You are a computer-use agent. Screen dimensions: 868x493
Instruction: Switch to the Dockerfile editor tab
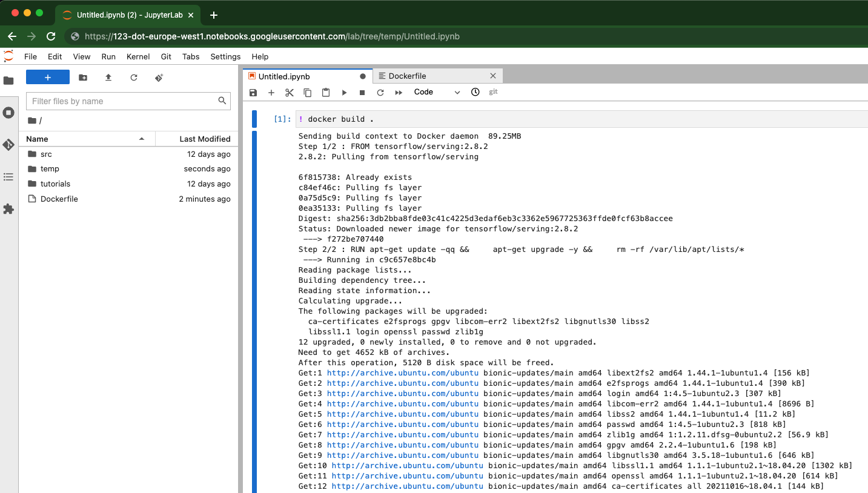tap(437, 76)
